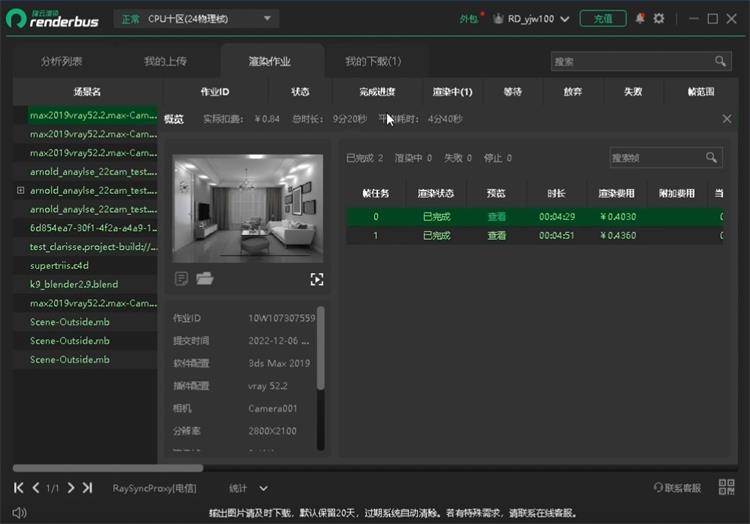Go to the last page
Image resolution: width=750 pixels, height=524 pixels.
point(87,488)
